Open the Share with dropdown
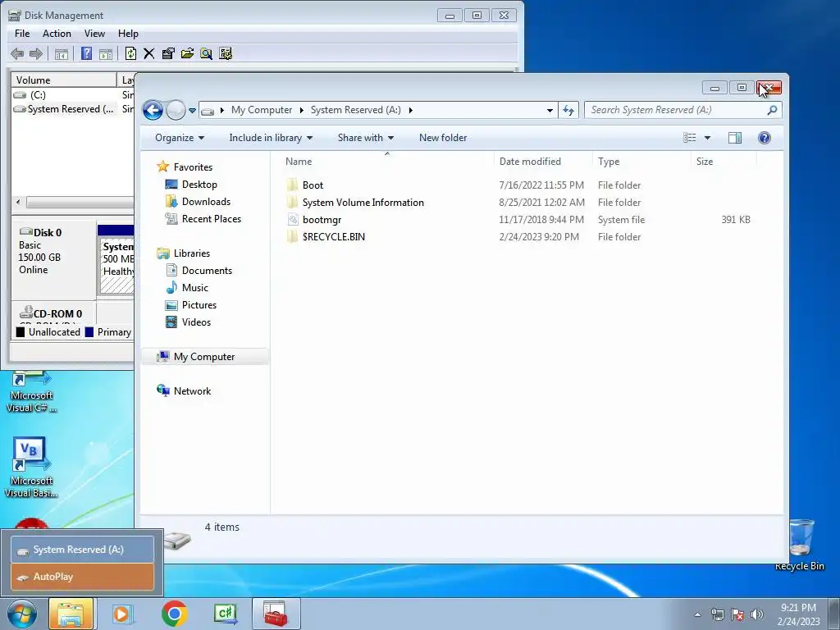840x630 pixels. point(365,138)
